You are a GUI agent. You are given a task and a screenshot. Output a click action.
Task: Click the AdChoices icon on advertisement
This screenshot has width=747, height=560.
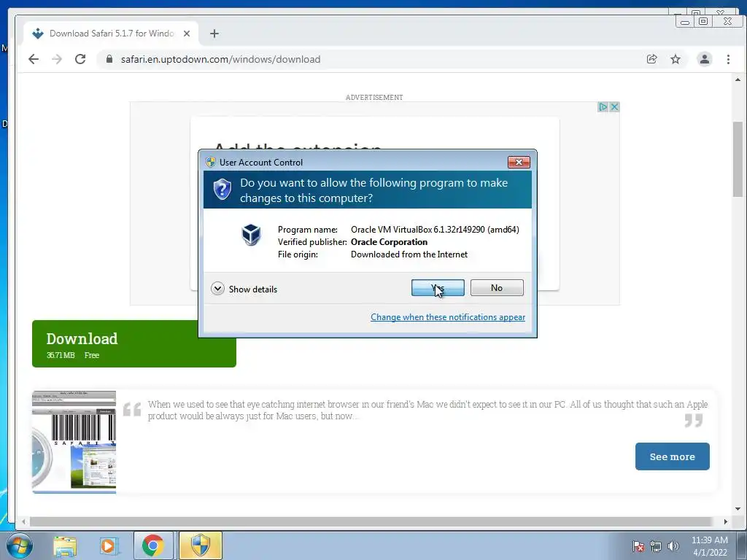pyautogui.click(x=603, y=106)
